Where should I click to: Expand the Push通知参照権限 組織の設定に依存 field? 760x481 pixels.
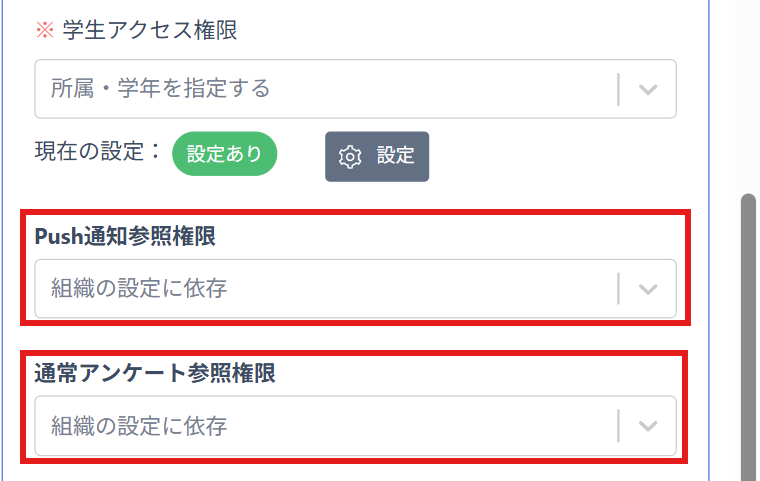320,289
